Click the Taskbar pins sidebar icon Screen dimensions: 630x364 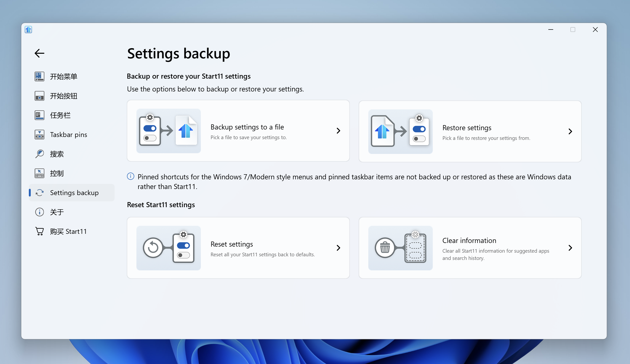tap(39, 135)
